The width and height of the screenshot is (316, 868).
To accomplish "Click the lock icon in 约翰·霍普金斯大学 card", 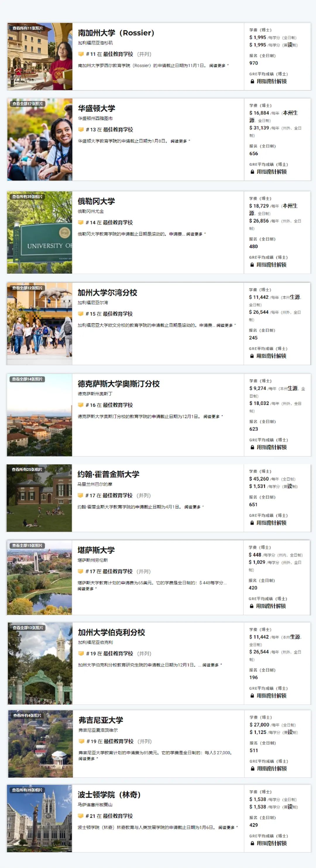I will pyautogui.click(x=252, y=523).
